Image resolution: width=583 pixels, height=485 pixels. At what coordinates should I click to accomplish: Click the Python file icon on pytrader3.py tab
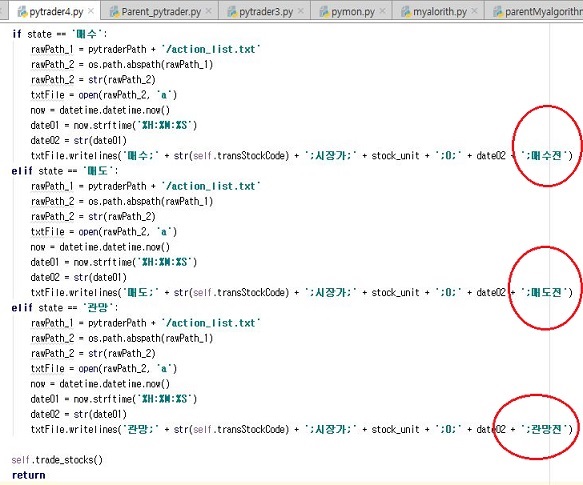click(x=232, y=12)
